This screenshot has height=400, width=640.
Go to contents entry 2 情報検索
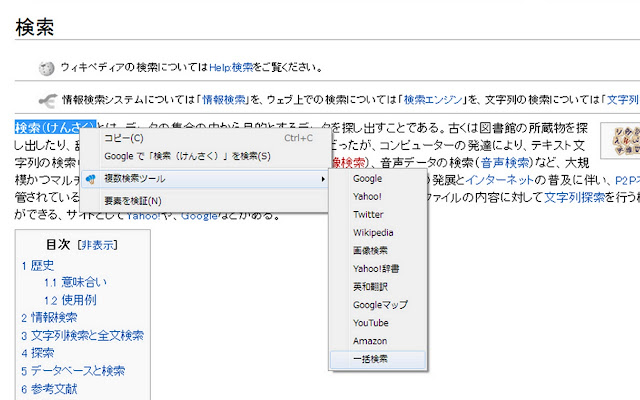[49, 318]
